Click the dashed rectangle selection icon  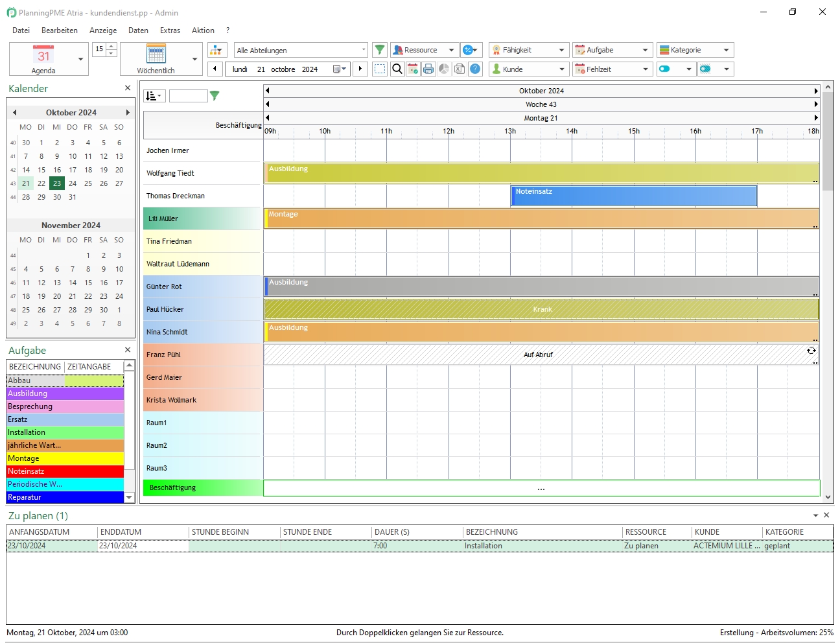coord(380,69)
